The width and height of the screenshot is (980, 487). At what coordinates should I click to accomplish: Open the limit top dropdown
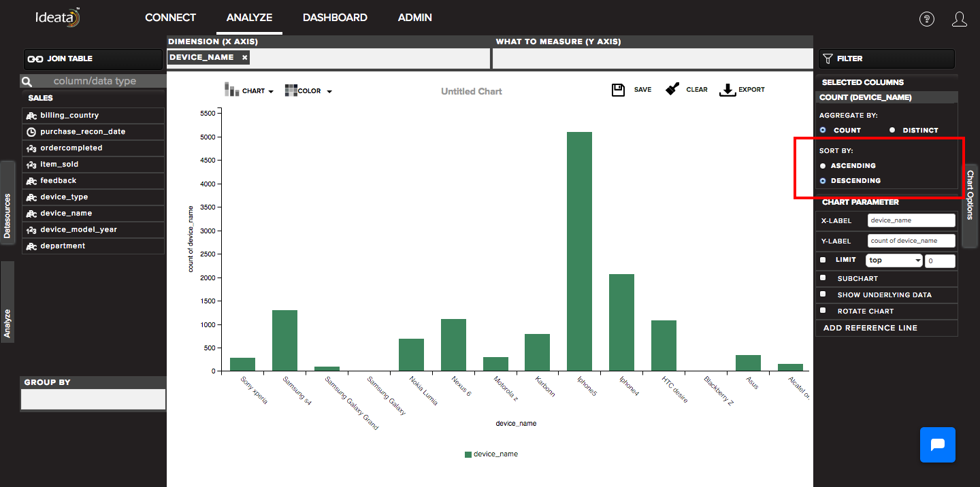pos(894,261)
